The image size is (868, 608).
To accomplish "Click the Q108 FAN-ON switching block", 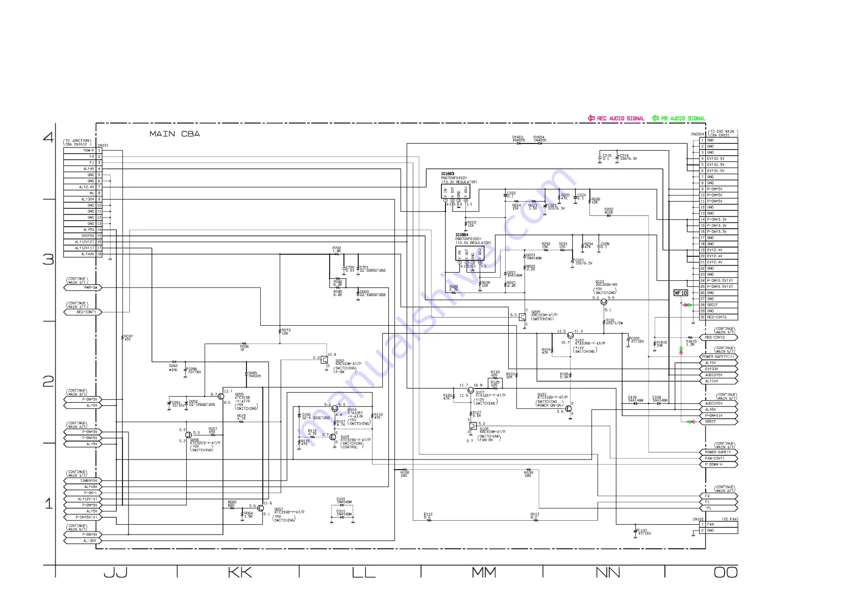I will pos(473,426).
